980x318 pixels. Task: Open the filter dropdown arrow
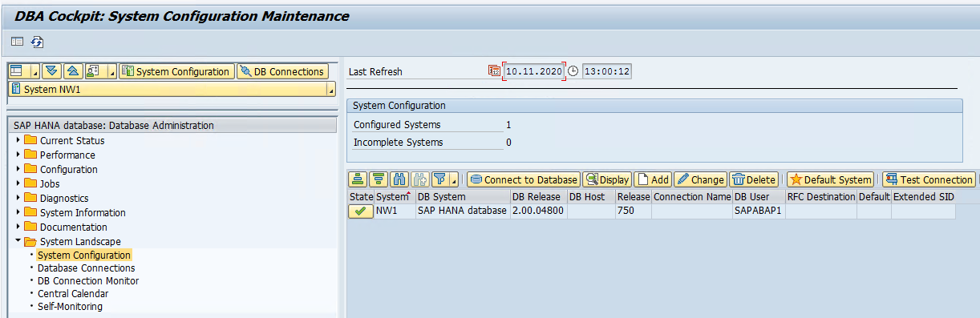click(x=454, y=179)
